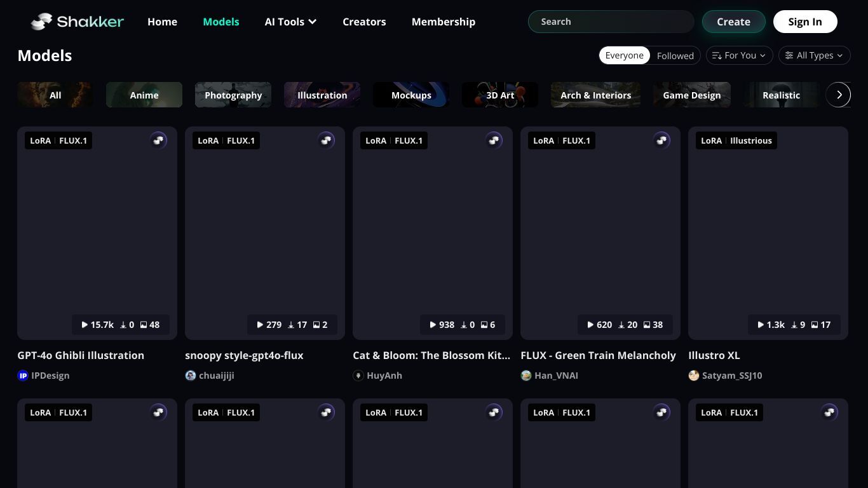Click the image count icon showing 38
Viewport: 868px width, 488px height.
point(647,325)
